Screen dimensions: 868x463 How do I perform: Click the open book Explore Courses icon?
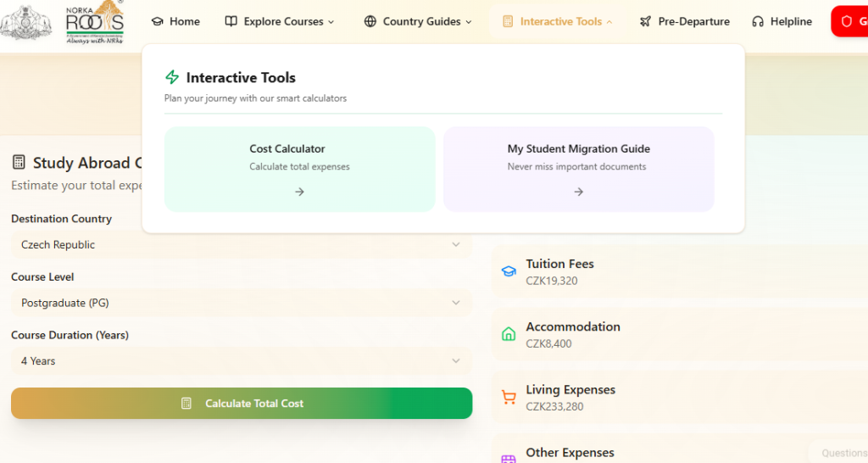tap(231, 21)
